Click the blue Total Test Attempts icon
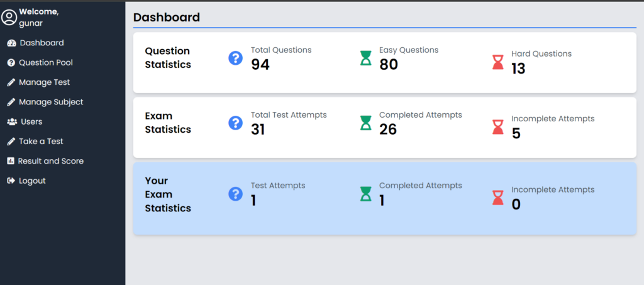Image resolution: width=644 pixels, height=285 pixels. click(x=235, y=123)
